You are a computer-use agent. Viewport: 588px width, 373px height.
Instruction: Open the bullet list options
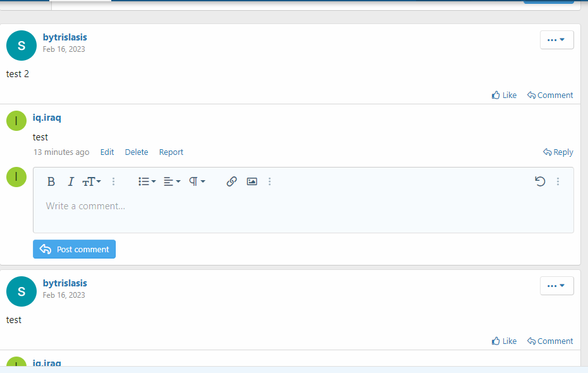(147, 181)
